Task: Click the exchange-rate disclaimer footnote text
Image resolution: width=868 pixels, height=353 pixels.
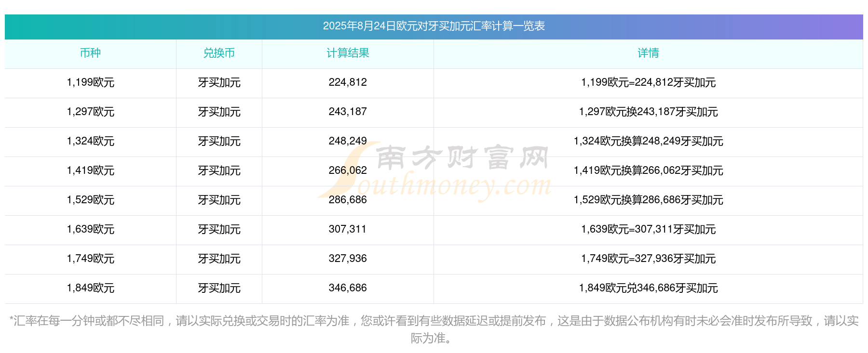Action: tap(434, 329)
